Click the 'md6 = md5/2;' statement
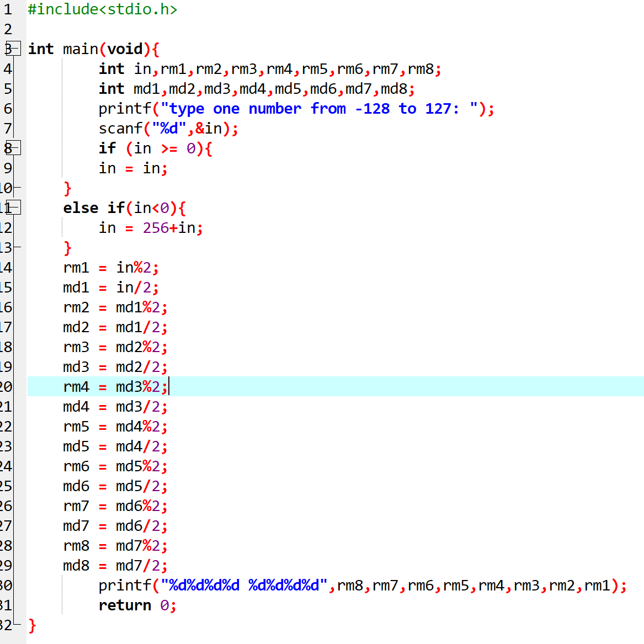The width and height of the screenshot is (644, 644). coord(115,486)
